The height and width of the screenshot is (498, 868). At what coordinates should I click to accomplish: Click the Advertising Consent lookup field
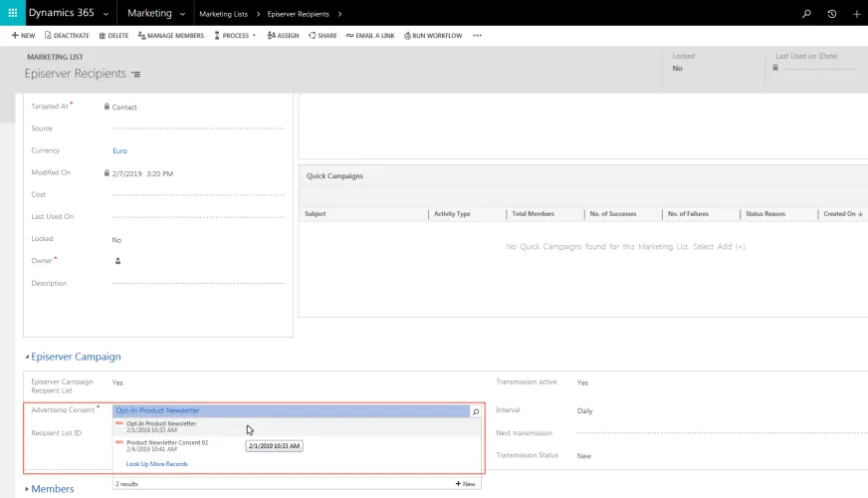click(x=291, y=410)
